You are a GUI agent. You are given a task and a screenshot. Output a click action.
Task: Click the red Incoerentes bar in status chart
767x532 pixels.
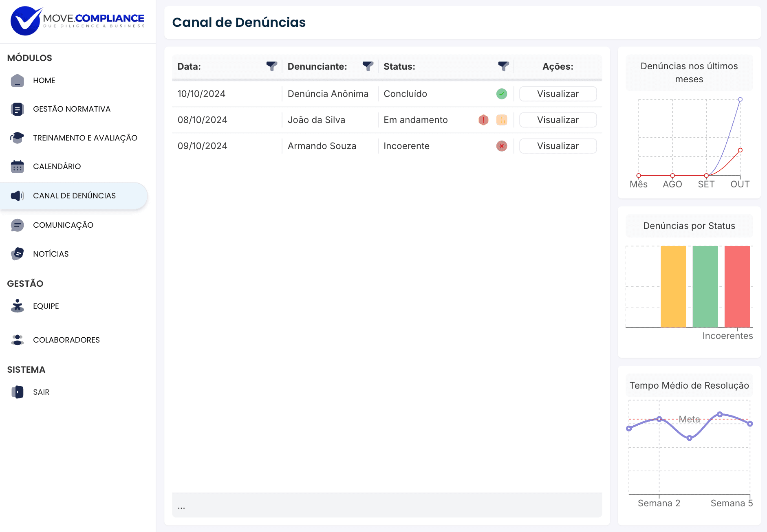pyautogui.click(x=737, y=286)
